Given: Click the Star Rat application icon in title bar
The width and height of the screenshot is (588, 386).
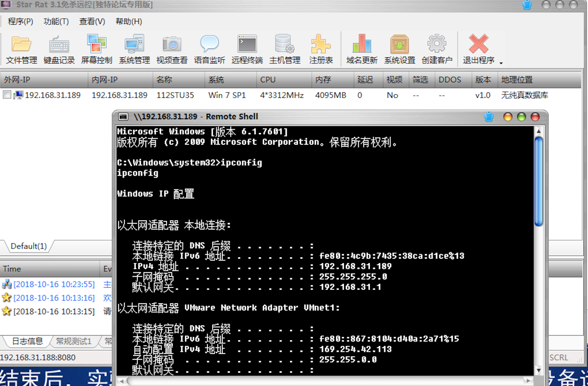Looking at the screenshot, I should (x=6, y=4).
